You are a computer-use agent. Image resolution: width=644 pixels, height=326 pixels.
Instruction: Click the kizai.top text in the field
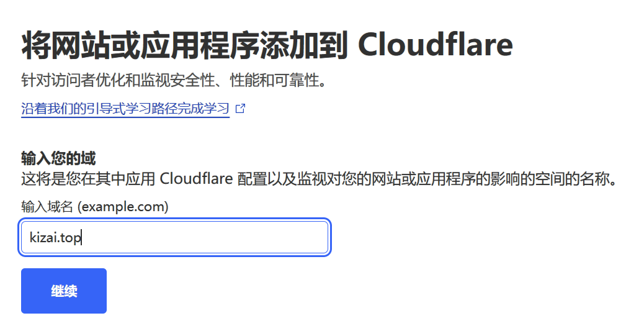click(x=55, y=238)
